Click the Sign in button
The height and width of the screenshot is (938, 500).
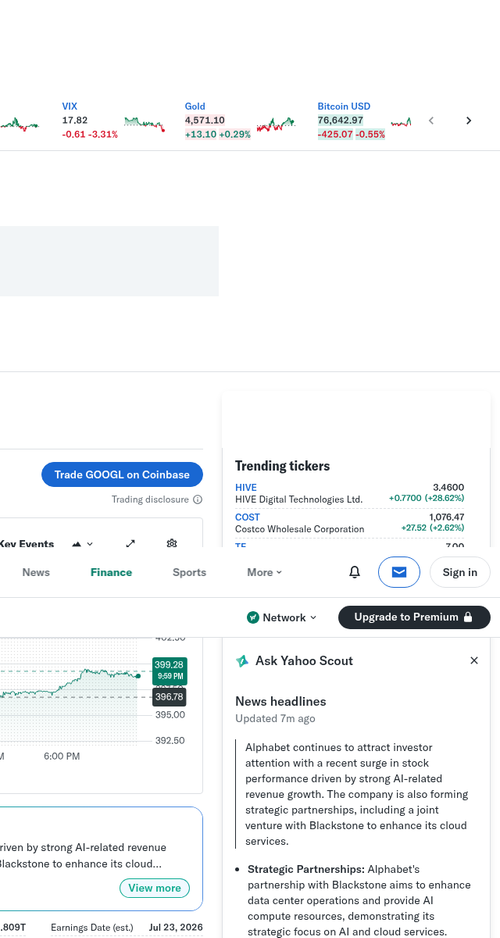[x=460, y=572]
